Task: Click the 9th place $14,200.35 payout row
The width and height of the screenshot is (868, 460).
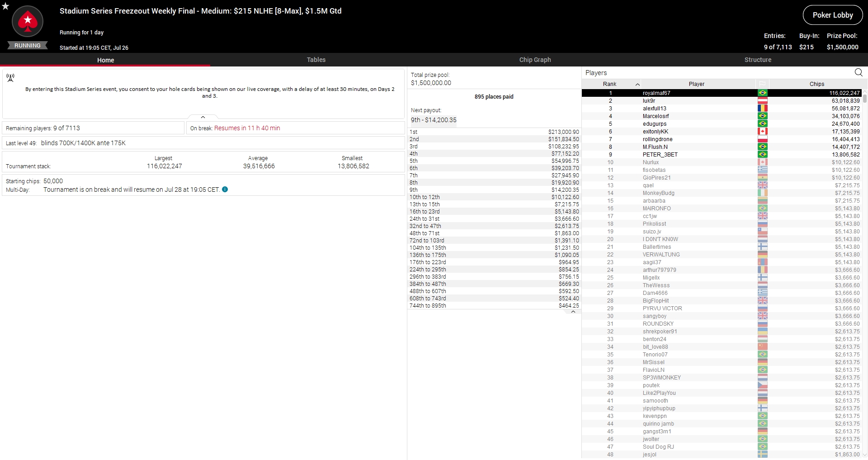Action: (x=494, y=190)
